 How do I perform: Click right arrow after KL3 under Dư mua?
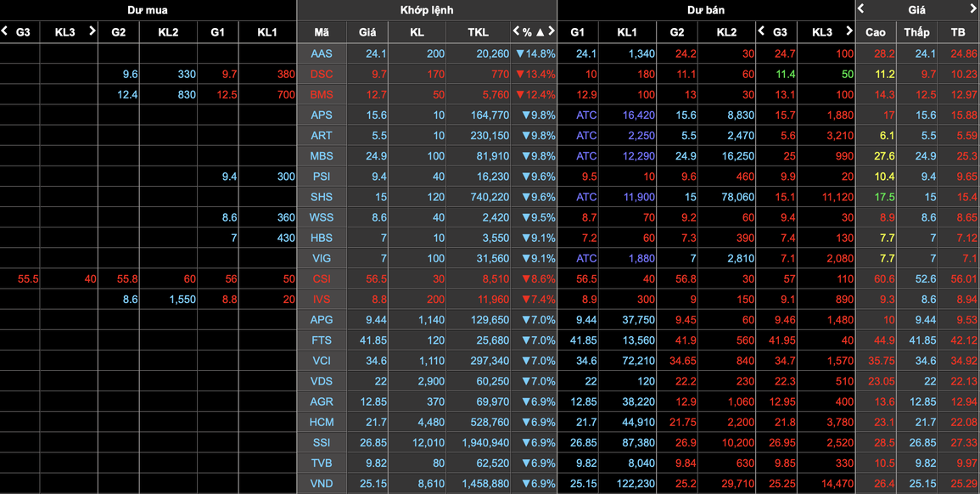pos(92,31)
